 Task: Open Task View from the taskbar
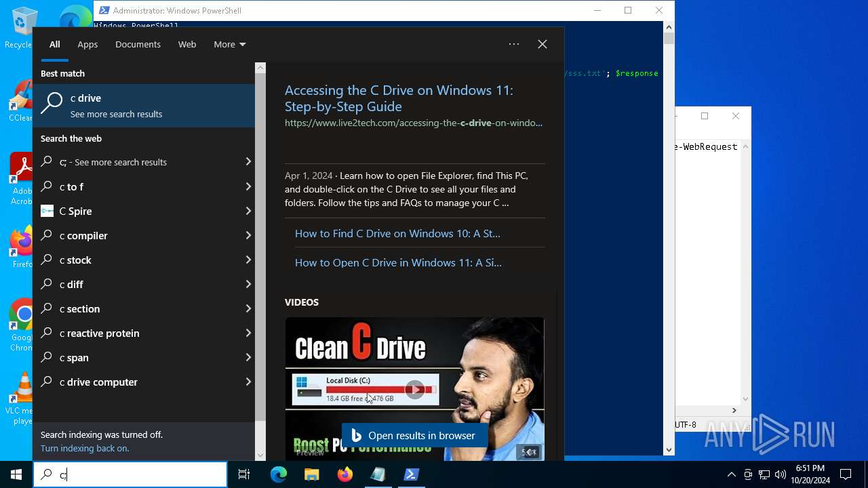tap(244, 474)
